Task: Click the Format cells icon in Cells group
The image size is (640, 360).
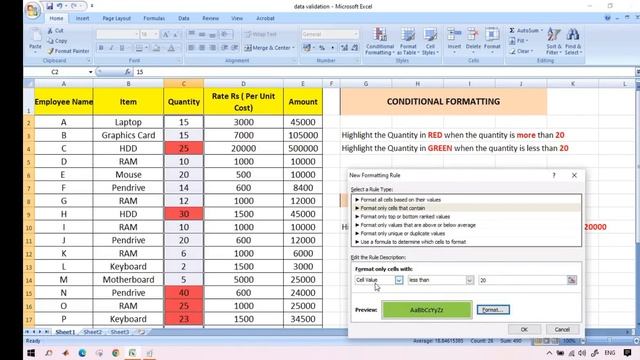Action: [x=492, y=35]
